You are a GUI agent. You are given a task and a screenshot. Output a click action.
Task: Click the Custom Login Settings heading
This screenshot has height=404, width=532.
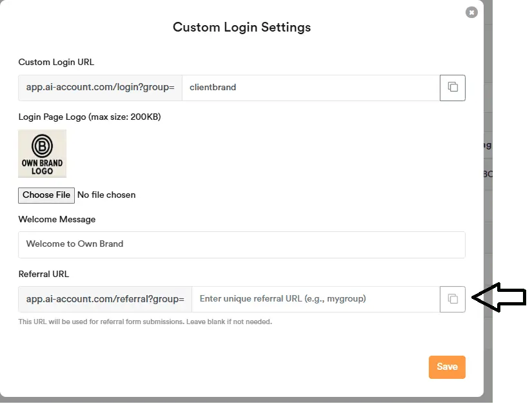coord(241,28)
